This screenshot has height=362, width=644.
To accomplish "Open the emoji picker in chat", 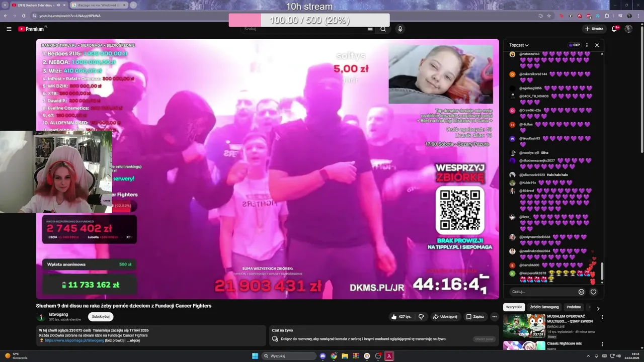I will 581,292.
